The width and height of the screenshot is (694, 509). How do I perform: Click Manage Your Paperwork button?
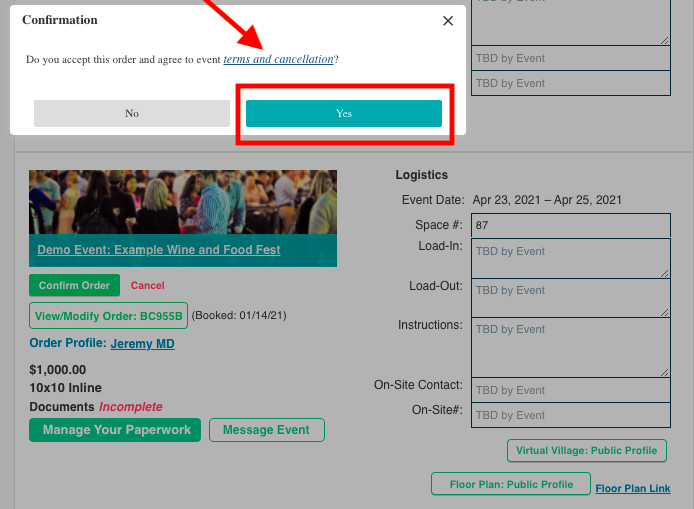(115, 430)
